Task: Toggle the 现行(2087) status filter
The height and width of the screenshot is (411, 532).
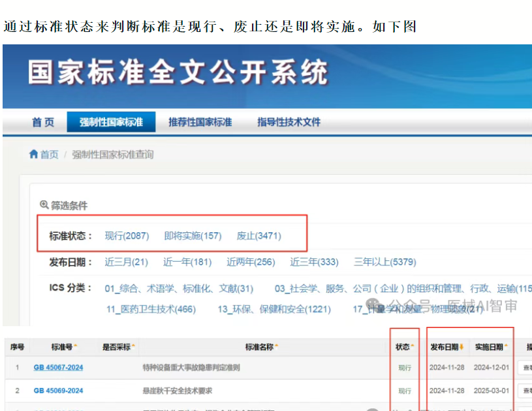Action: tap(127, 236)
